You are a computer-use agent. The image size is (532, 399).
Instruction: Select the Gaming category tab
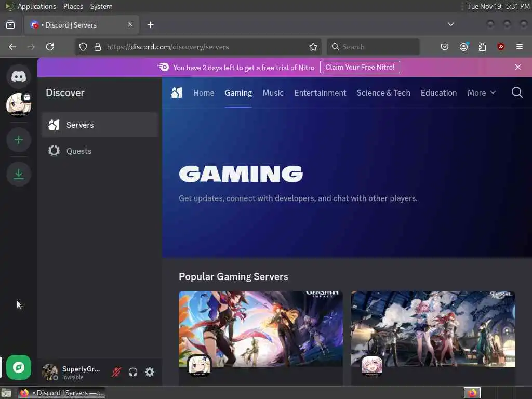point(238,92)
